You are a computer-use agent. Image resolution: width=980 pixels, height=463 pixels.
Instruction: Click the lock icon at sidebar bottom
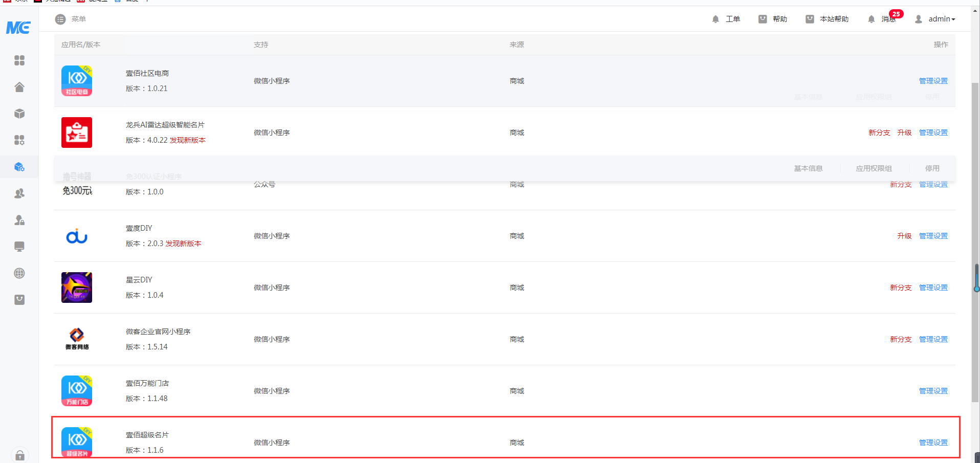[19, 455]
